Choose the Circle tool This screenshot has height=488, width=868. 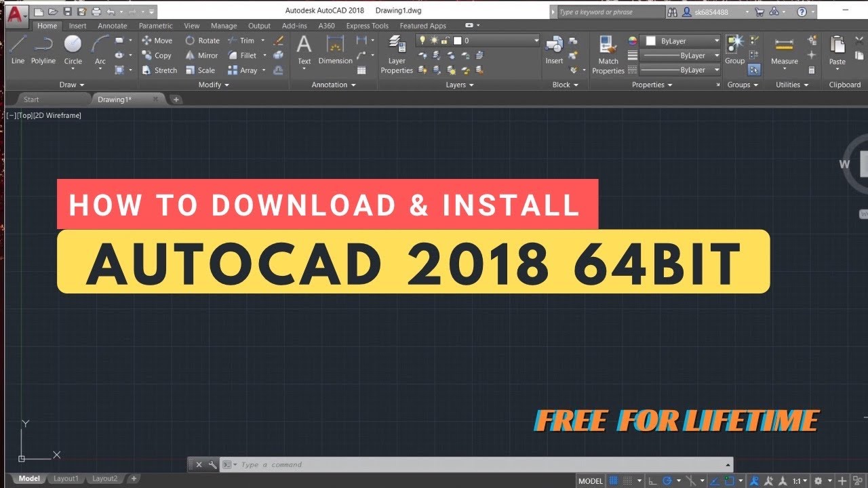coord(73,50)
